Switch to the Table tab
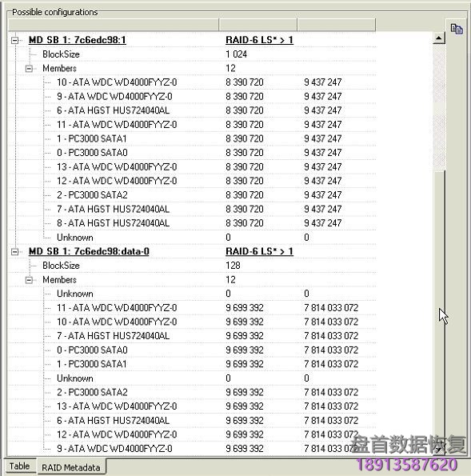The image size is (471, 476). [19, 466]
